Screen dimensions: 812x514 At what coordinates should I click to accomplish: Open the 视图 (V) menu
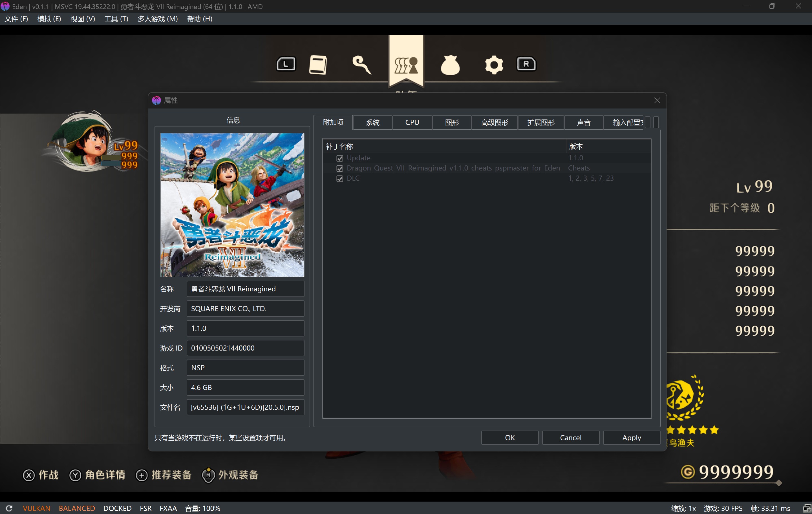click(83, 19)
